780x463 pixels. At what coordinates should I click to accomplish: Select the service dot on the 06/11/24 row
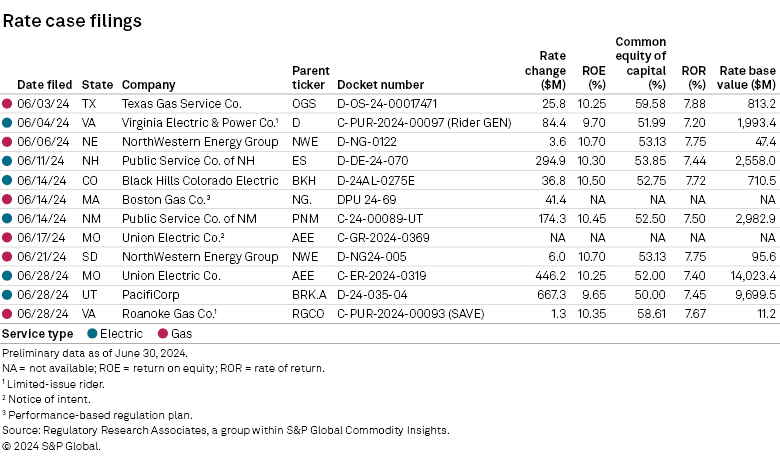(7, 160)
